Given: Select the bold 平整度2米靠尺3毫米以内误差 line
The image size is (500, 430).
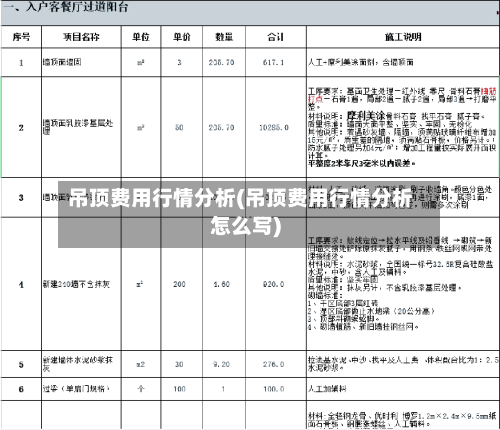Looking at the screenshot, I should coord(362,163).
